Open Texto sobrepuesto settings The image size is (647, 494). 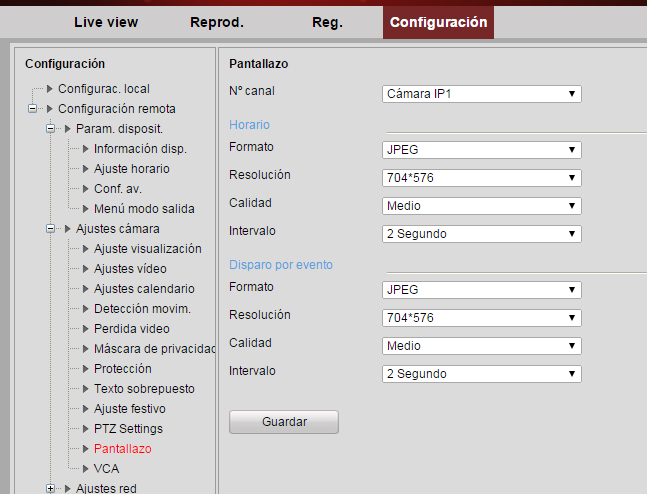[144, 389]
